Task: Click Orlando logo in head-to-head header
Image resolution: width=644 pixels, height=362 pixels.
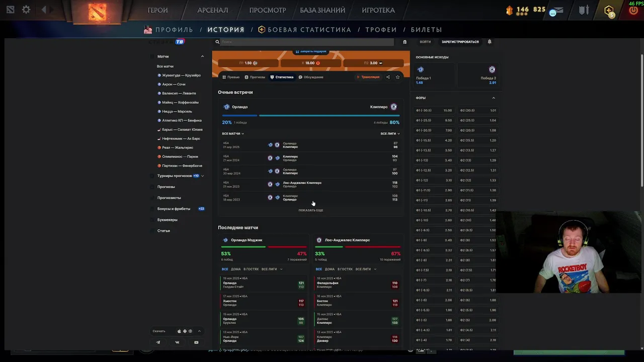Action: click(226, 107)
